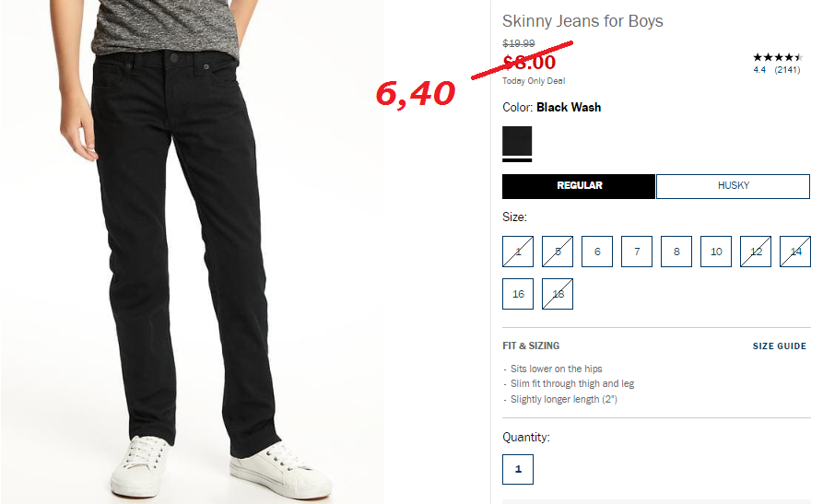Click the unavailable size 4 box

click(518, 252)
